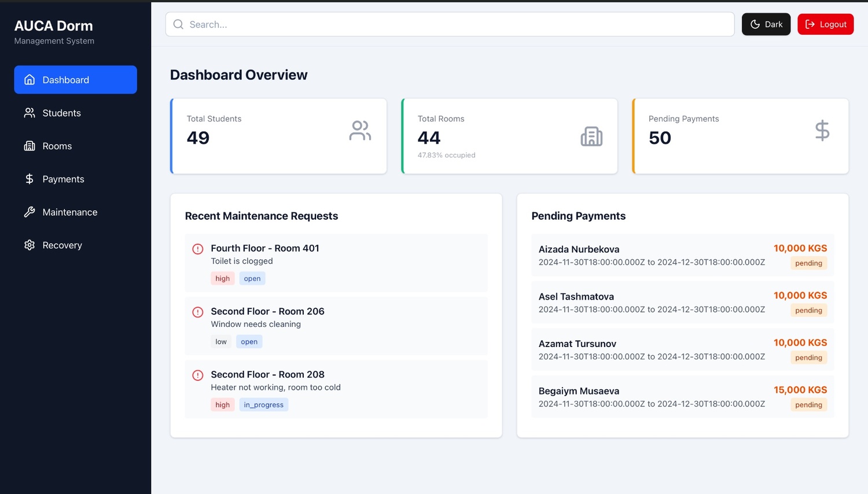This screenshot has height=494, width=868.
Task: Click the 47.83% occupied text
Action: click(447, 155)
